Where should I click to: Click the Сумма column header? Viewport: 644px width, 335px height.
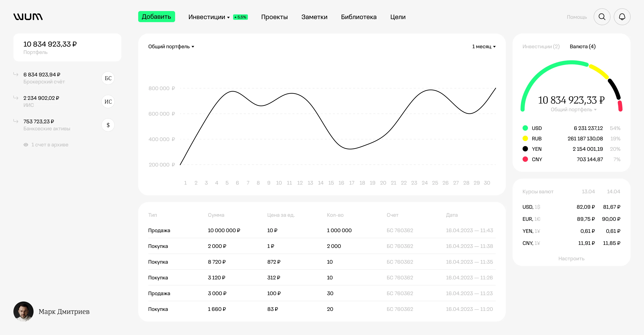[216, 215]
